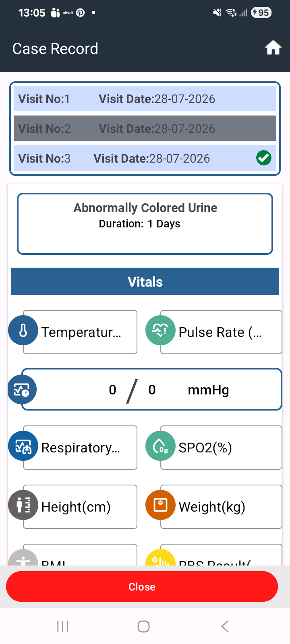Tap the Pulse Rate heart icon

coord(160,330)
